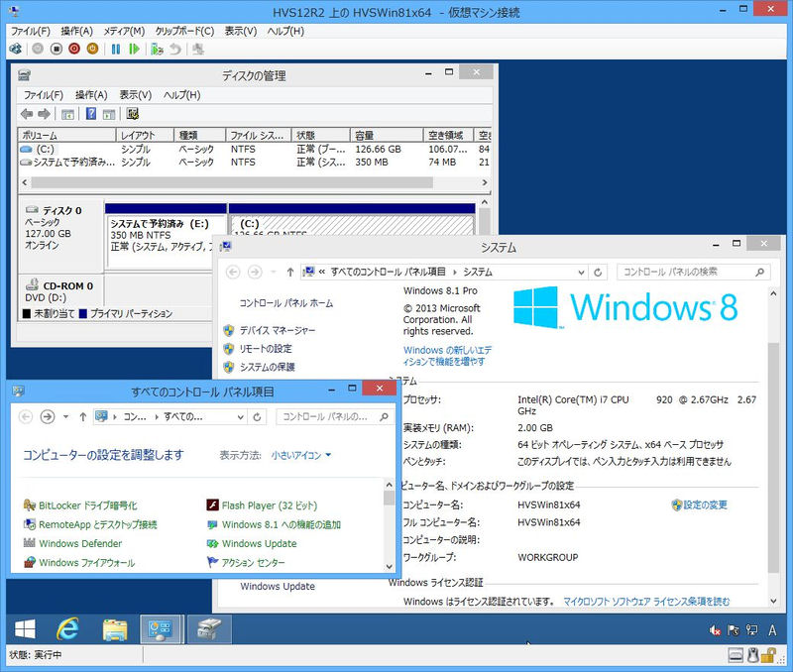Expand the System window address bar dropdown
This screenshot has height=672, width=793.
[581, 272]
